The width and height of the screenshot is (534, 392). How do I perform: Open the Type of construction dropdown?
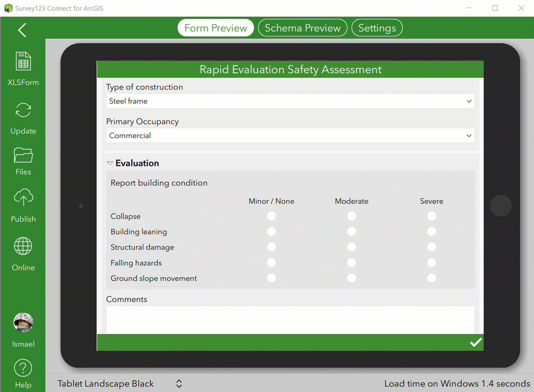tap(290, 101)
